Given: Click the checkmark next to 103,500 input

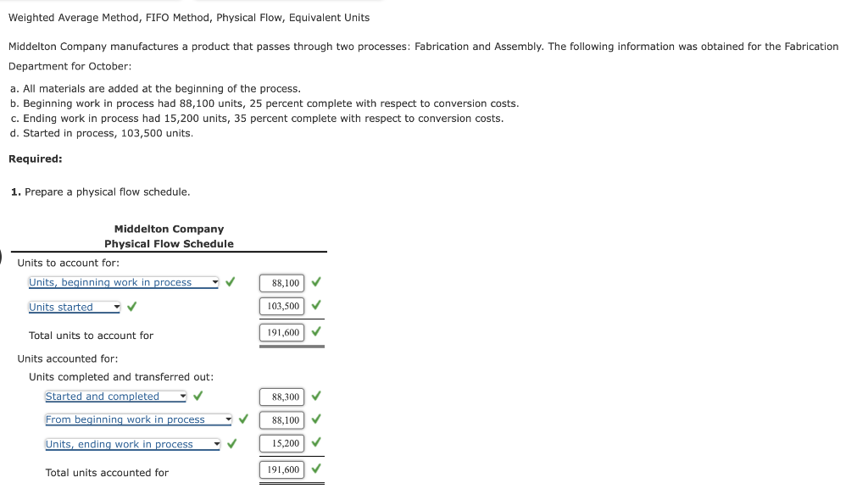Looking at the screenshot, I should pos(315,306).
